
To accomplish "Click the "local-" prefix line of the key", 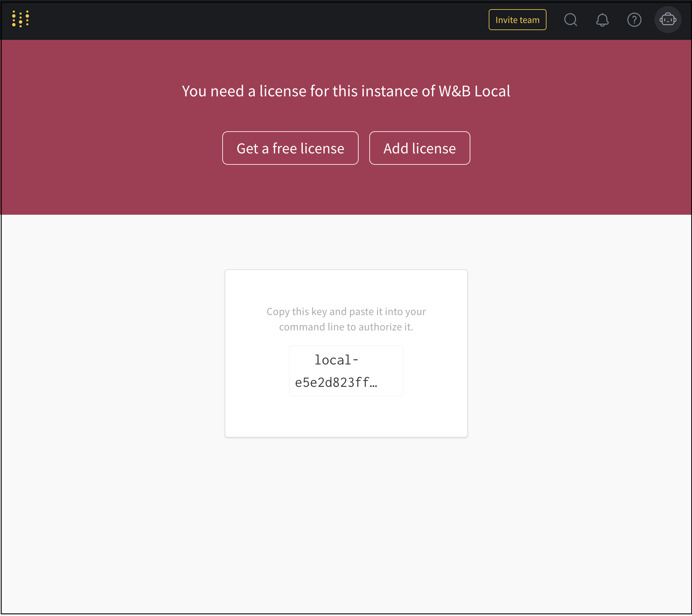I will (x=336, y=360).
